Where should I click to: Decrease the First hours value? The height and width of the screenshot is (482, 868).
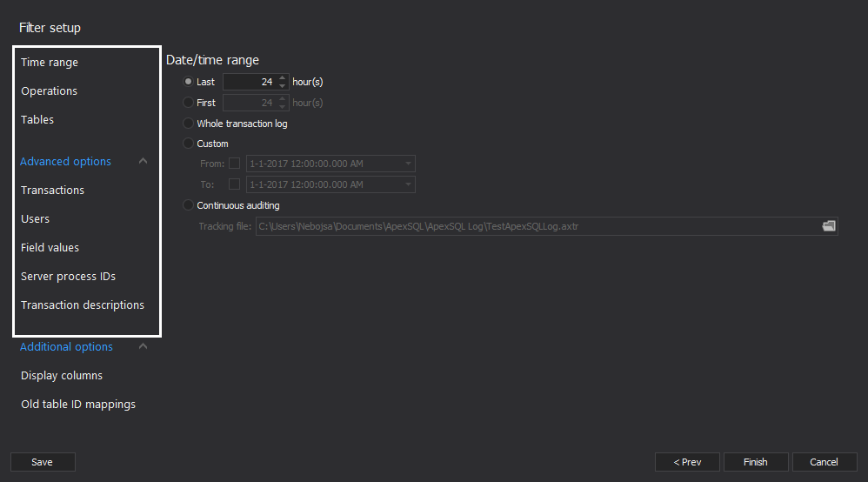pyautogui.click(x=283, y=106)
